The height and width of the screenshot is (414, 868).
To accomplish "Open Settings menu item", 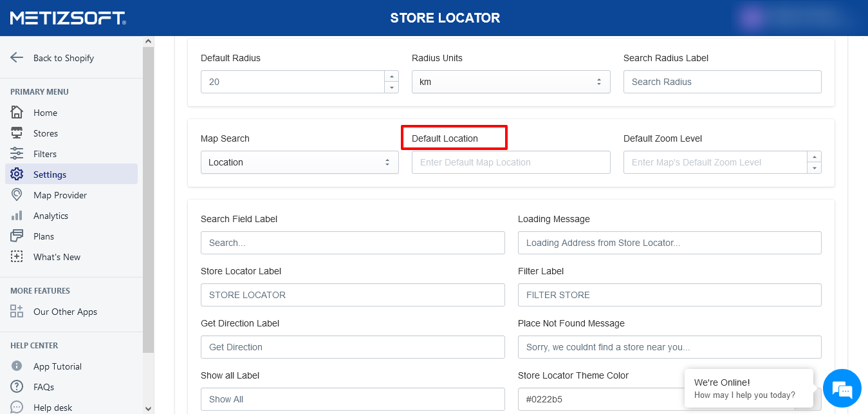I will click(x=50, y=174).
